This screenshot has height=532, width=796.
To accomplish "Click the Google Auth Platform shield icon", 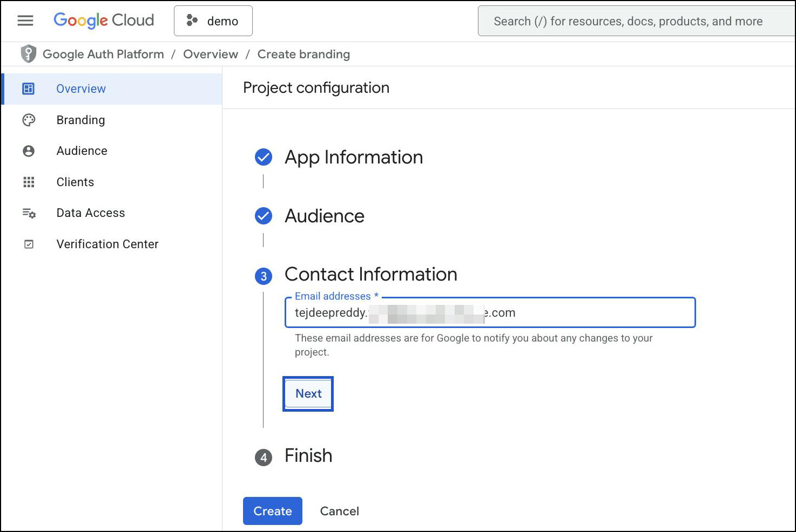I will click(28, 54).
